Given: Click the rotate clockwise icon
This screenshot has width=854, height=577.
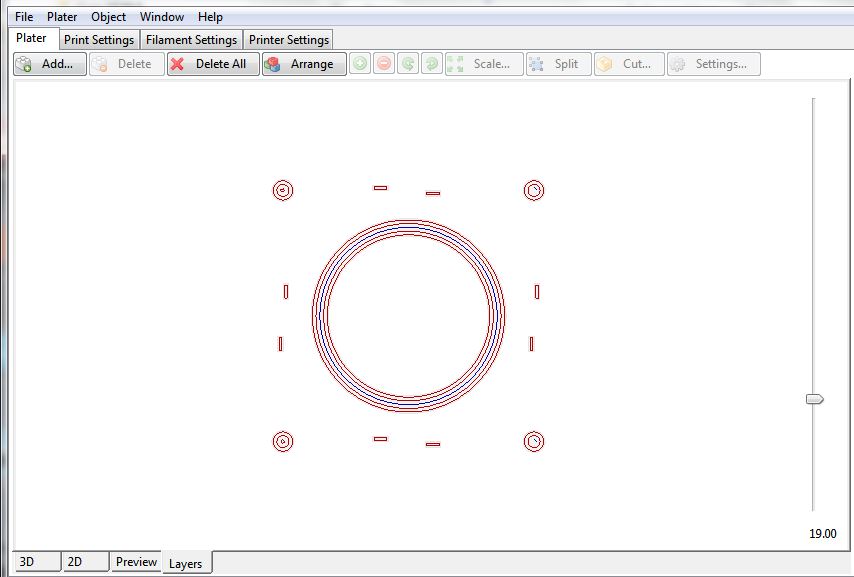Looking at the screenshot, I should click(431, 64).
